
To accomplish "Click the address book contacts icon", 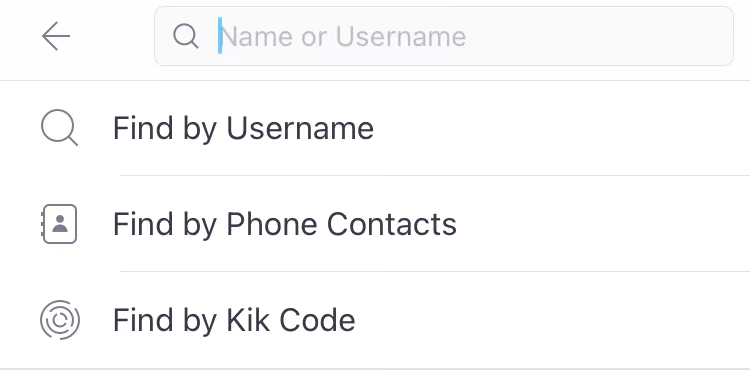I will point(59,224).
